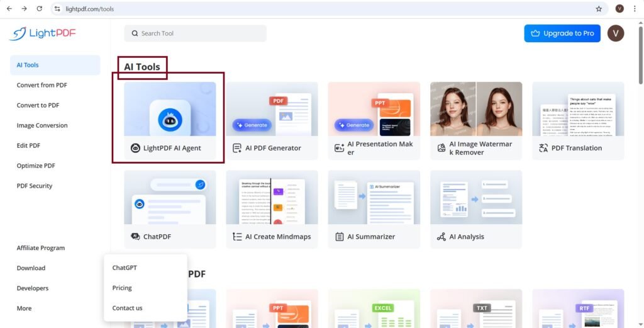
Task: Open the AI PDF Generator tool
Action: click(272, 120)
